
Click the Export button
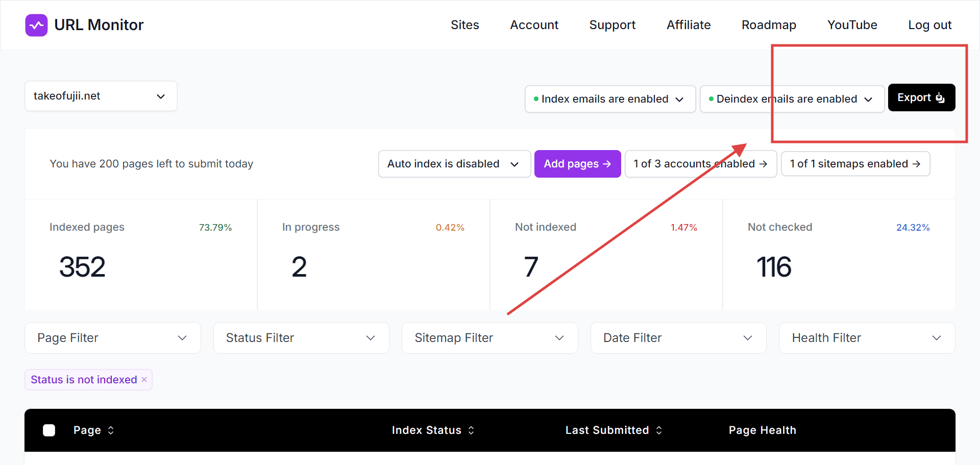(x=921, y=97)
